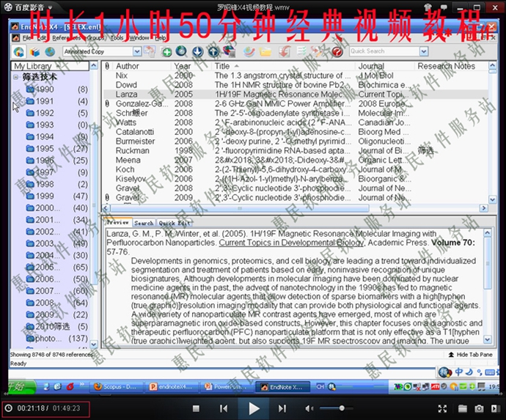Click scroll-down arrow of reference list
The width and height of the screenshot is (506, 420).
pos(493,199)
